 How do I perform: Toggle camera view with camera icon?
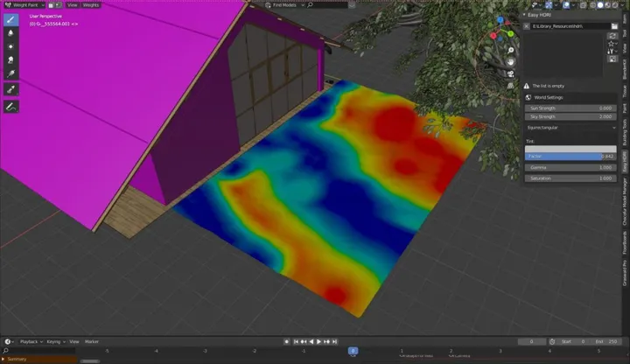point(510,73)
